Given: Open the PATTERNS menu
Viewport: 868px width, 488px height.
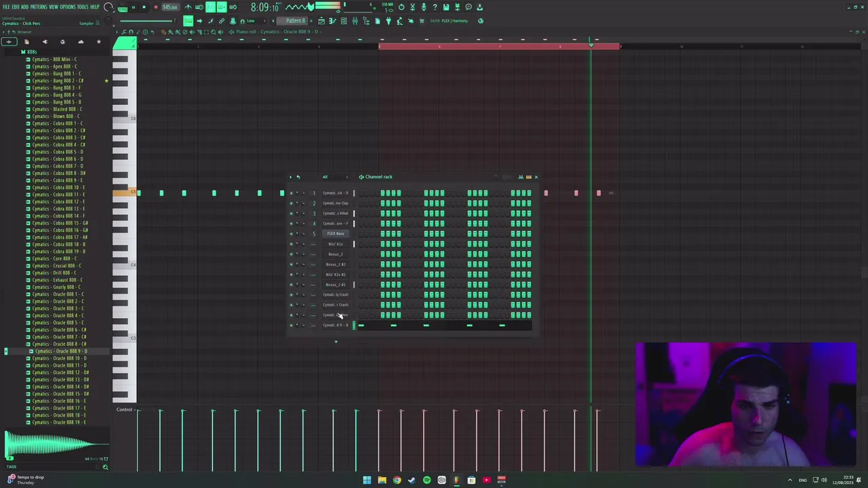Looking at the screenshot, I should 39,7.
